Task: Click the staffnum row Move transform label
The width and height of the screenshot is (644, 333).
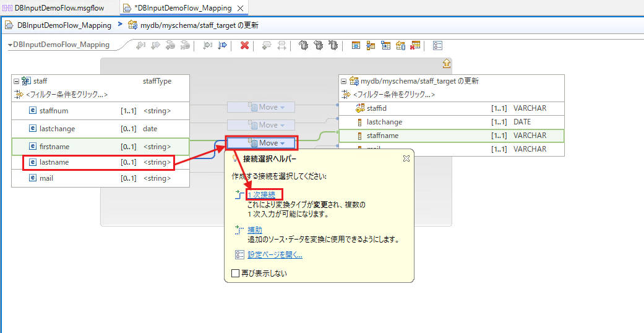Action: click(x=268, y=107)
